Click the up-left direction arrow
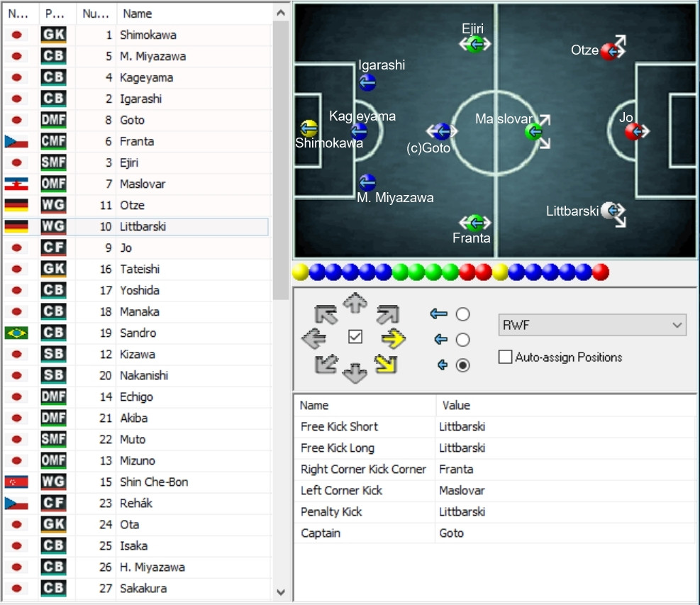700x605 pixels. [x=326, y=314]
